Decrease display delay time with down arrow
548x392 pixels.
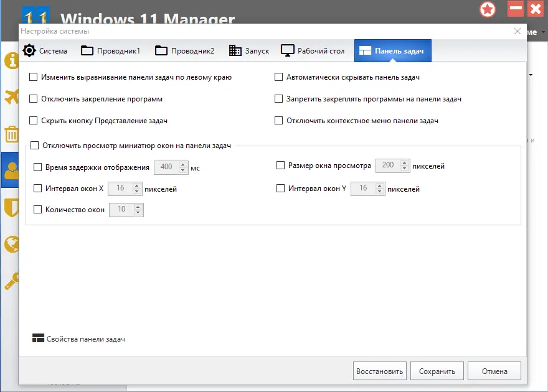[x=183, y=170]
